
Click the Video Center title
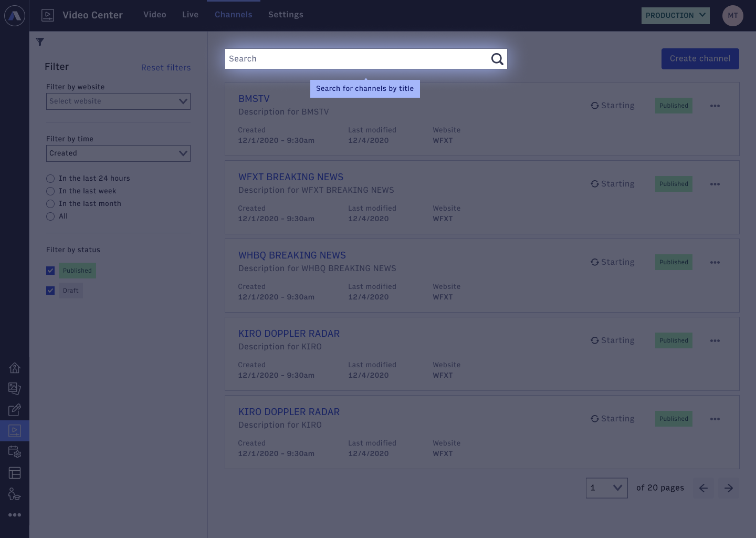click(92, 15)
